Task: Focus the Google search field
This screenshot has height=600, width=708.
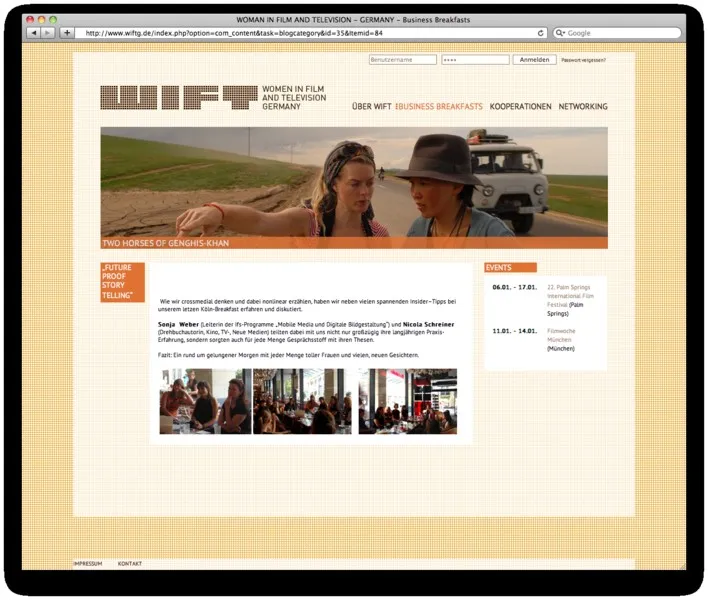Action: point(617,33)
